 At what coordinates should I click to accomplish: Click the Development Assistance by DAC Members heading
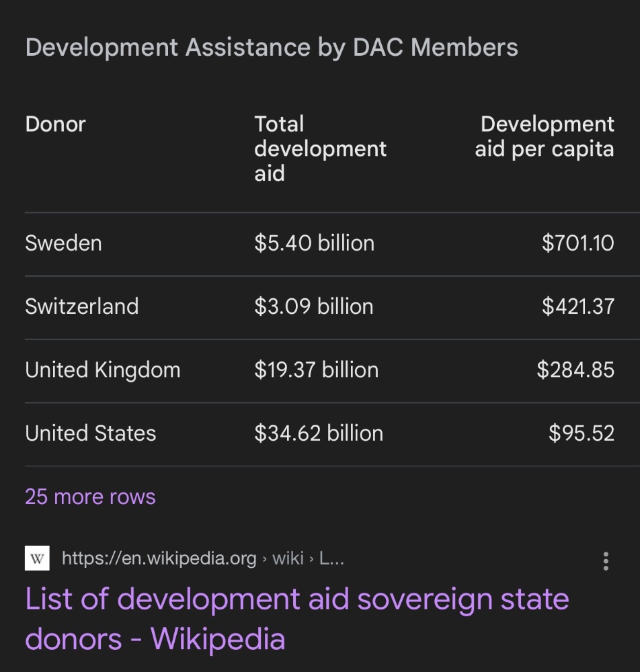[272, 47]
